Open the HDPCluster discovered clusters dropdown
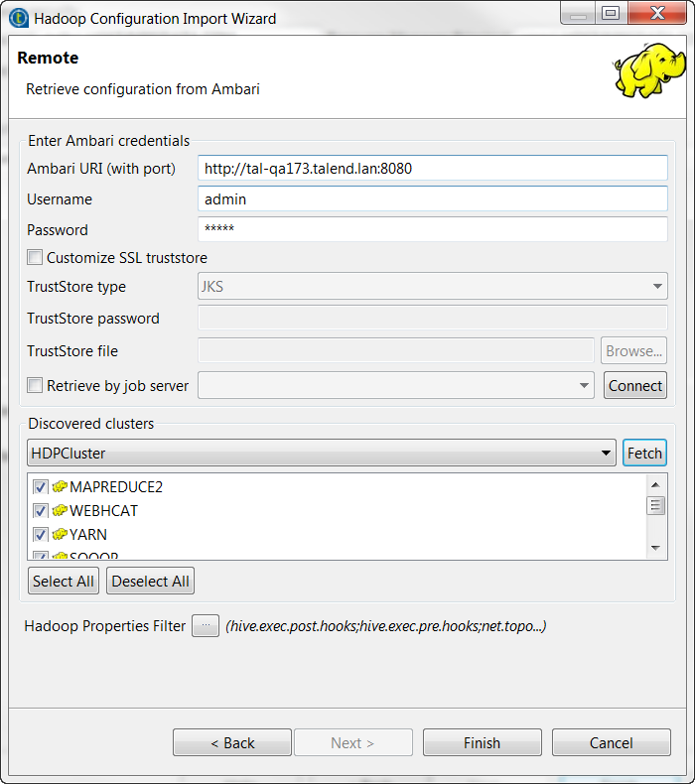The image size is (695, 784). point(322,453)
